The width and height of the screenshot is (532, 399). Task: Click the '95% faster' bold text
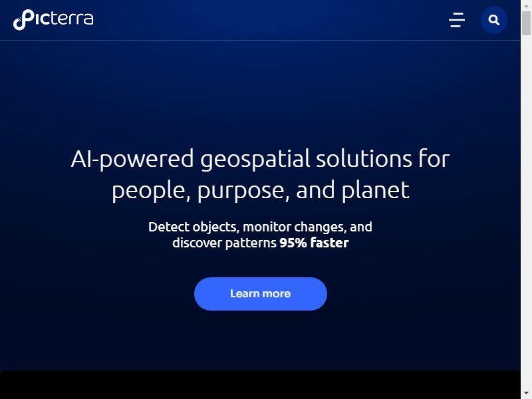[314, 243]
